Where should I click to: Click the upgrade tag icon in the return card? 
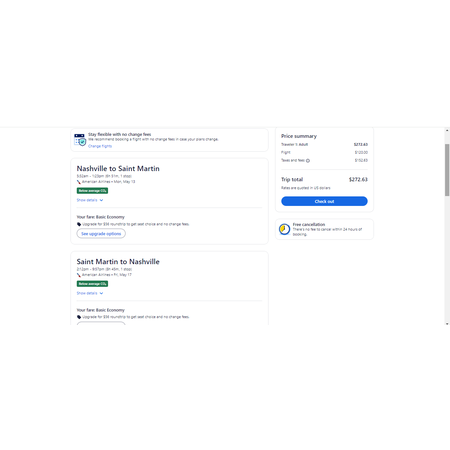(79, 317)
